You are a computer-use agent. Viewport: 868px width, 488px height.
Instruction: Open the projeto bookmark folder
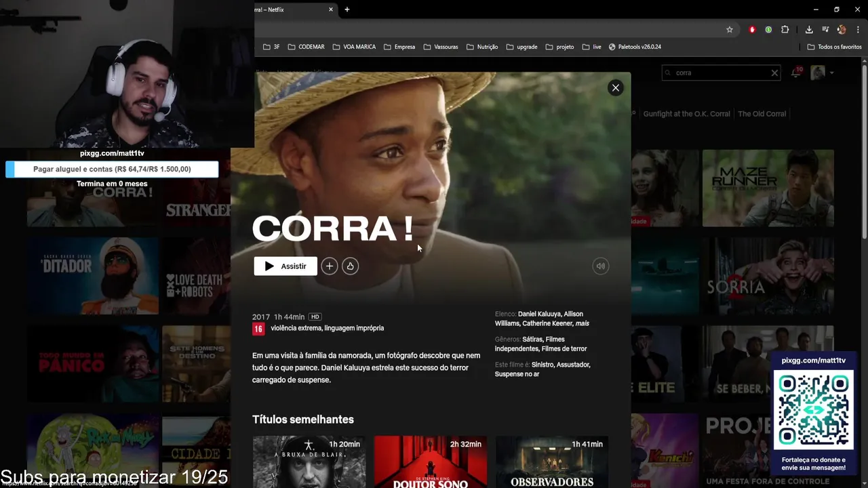(x=559, y=47)
